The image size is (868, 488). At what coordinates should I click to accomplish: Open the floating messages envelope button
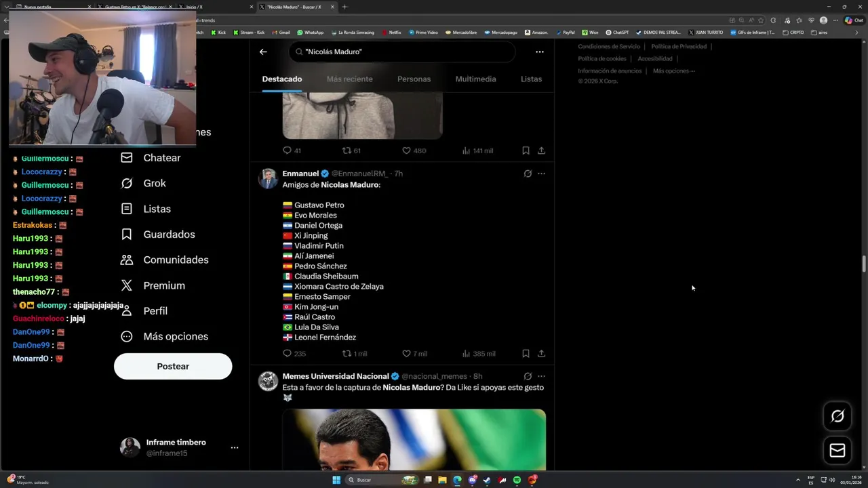[837, 450]
